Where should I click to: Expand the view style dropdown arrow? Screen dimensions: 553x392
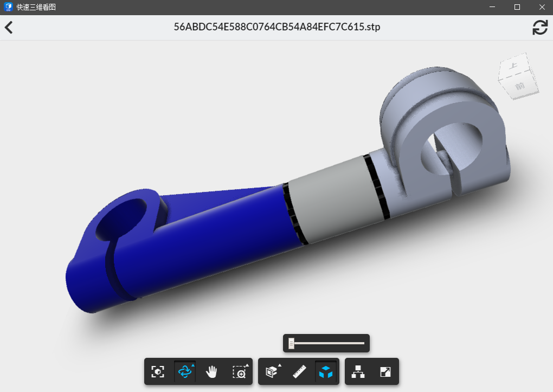pyautogui.click(x=279, y=364)
